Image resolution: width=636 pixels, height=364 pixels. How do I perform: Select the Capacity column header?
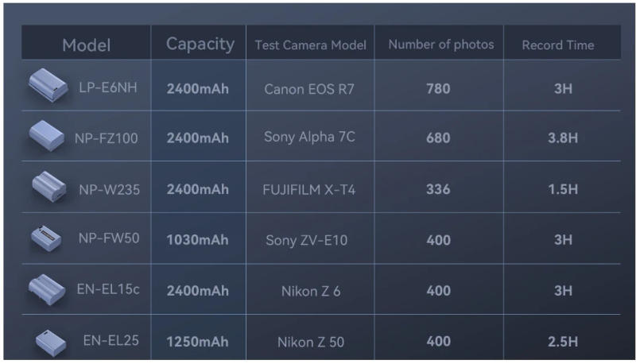click(200, 45)
